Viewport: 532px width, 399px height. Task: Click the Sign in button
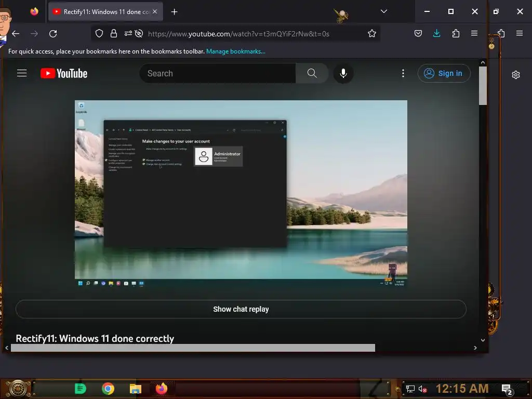point(444,73)
